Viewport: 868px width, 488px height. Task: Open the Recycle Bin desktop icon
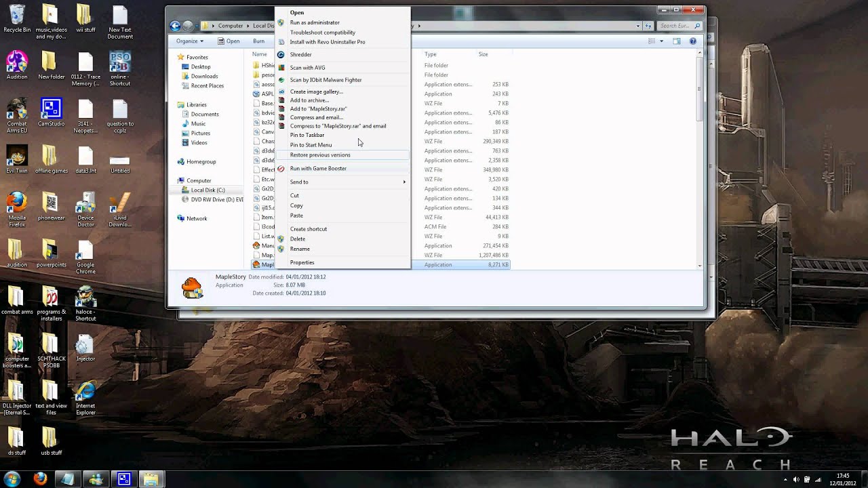coord(17,20)
